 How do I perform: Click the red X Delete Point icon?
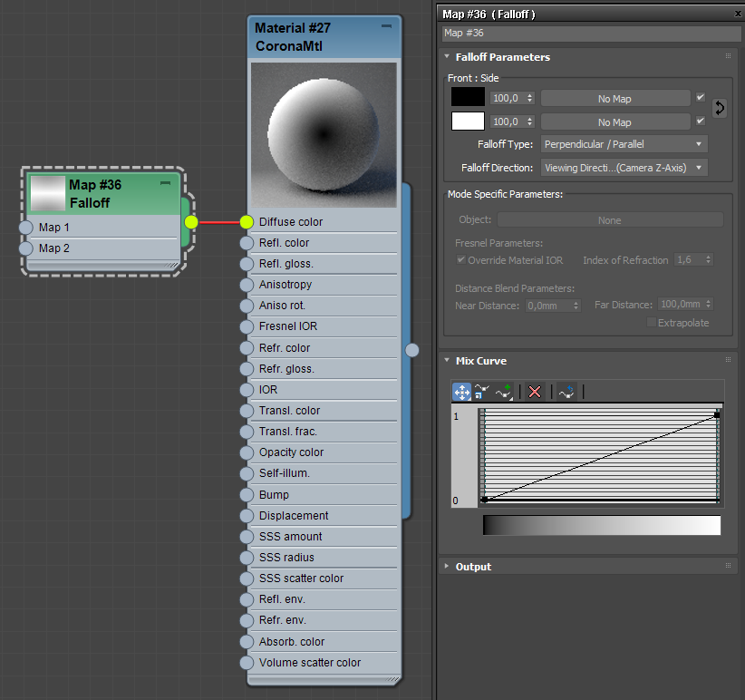535,392
